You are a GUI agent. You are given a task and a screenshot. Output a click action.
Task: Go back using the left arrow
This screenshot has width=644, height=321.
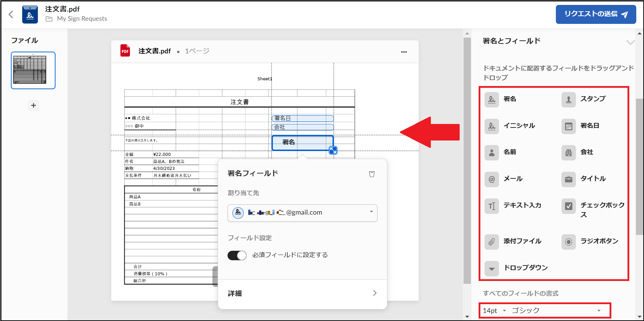tap(11, 14)
